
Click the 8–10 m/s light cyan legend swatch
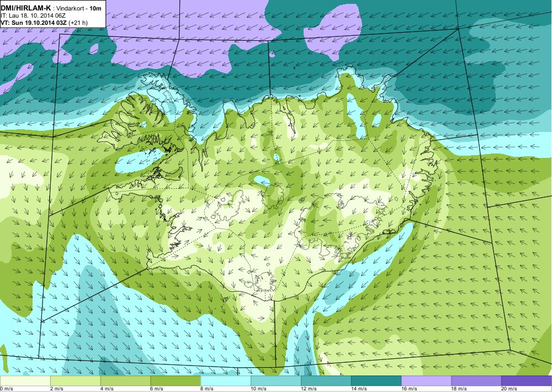coord(226,381)
